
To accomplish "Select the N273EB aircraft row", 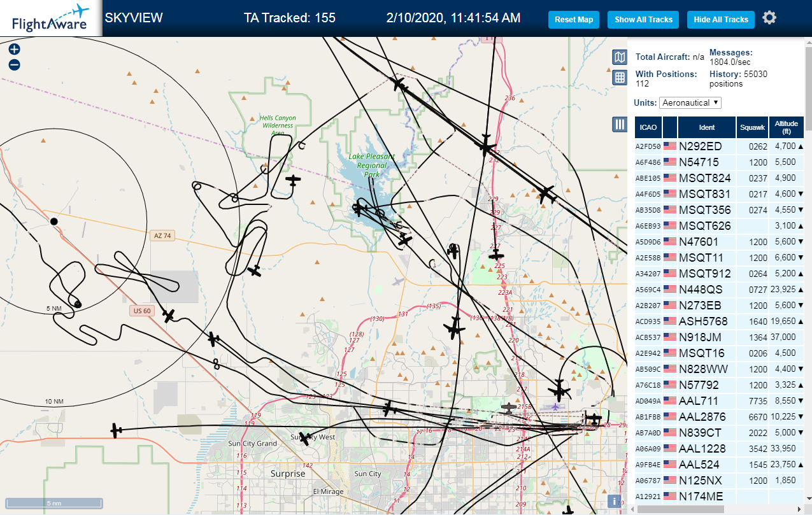I will pyautogui.click(x=720, y=305).
